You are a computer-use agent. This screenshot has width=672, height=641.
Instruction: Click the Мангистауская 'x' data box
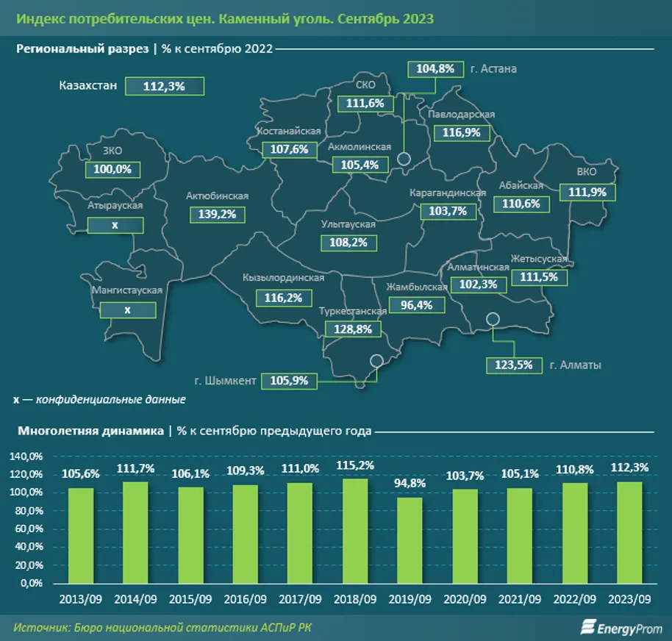pos(126,310)
